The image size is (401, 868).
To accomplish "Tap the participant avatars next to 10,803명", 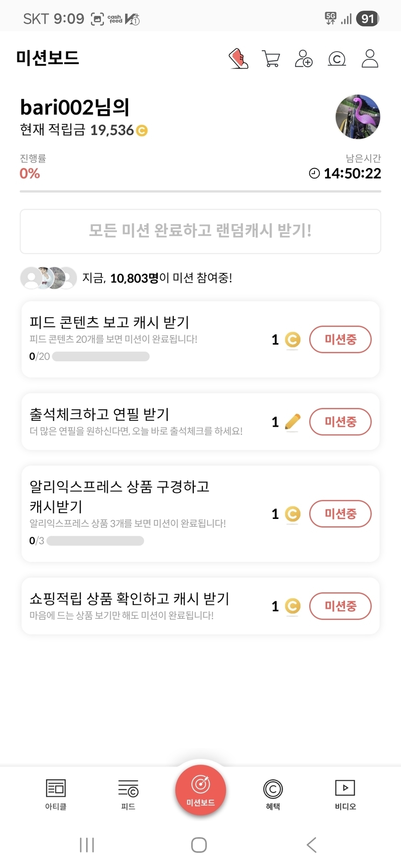I will [48, 278].
